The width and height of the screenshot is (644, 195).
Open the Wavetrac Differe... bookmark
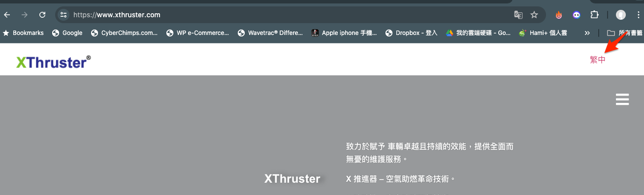(x=270, y=33)
